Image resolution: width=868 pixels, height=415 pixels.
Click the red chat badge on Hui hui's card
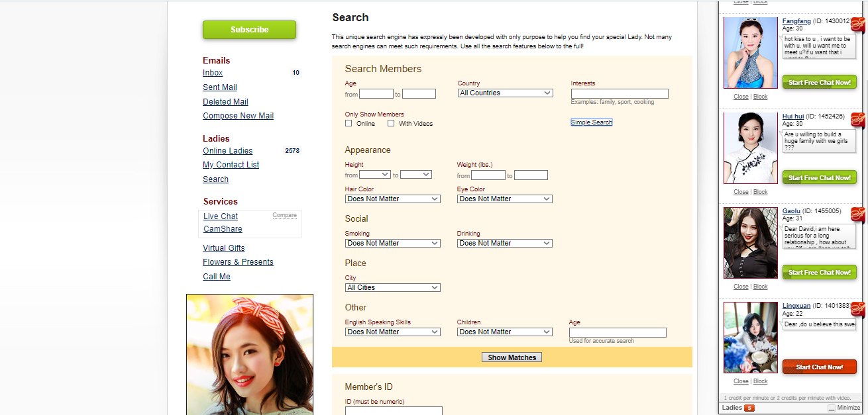(x=857, y=120)
